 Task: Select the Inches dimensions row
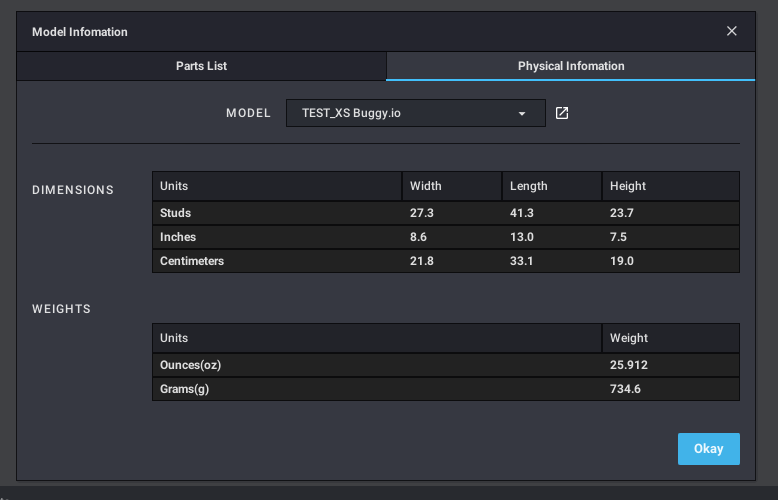pos(446,237)
